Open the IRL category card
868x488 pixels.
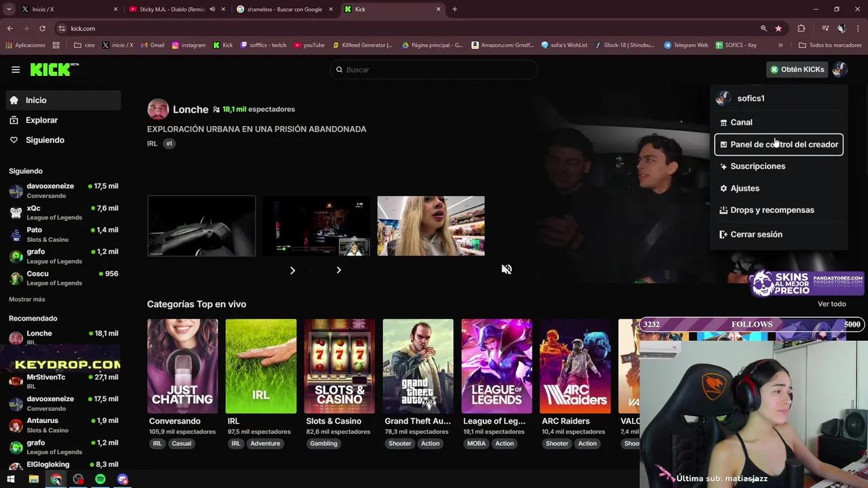261,366
